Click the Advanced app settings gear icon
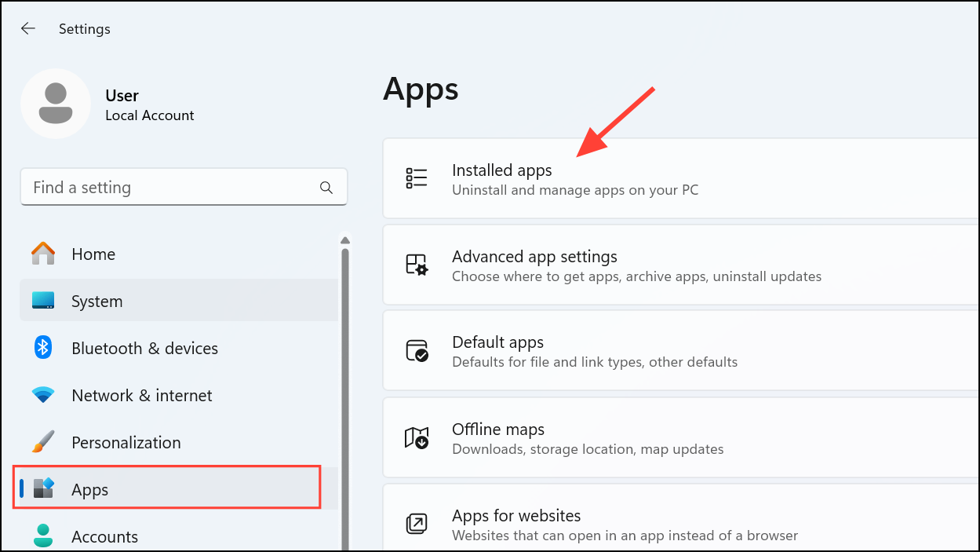Screen dimensions: 980x552 click(x=417, y=264)
